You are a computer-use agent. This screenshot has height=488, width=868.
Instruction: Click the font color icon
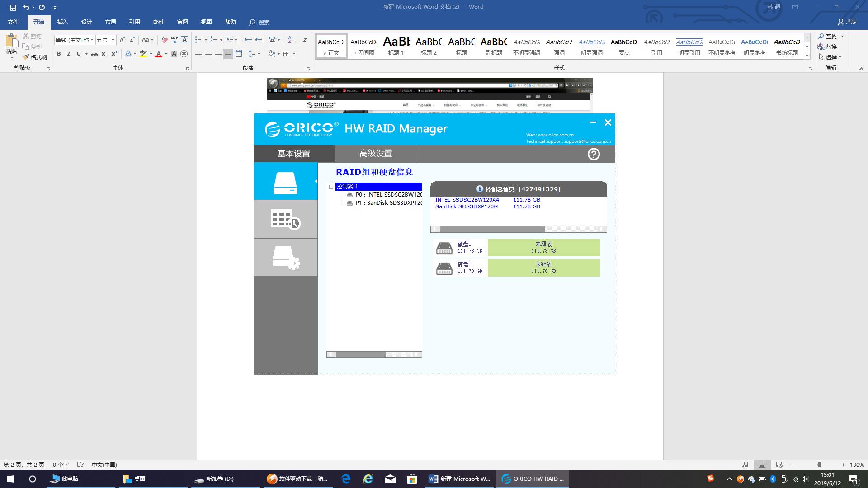(158, 54)
